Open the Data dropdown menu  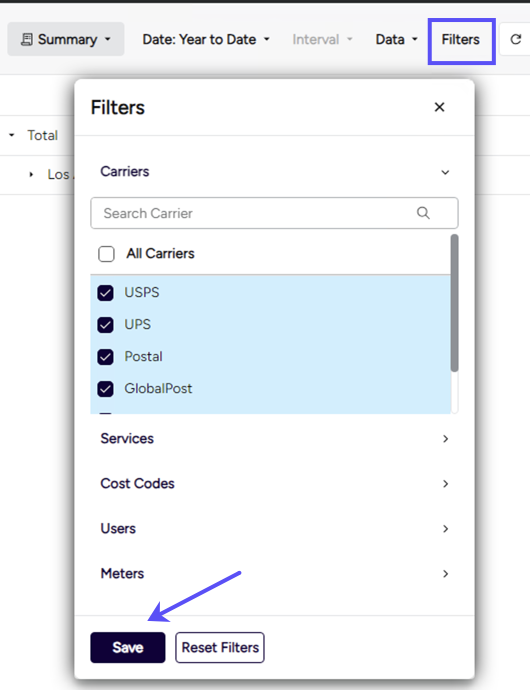coord(396,40)
